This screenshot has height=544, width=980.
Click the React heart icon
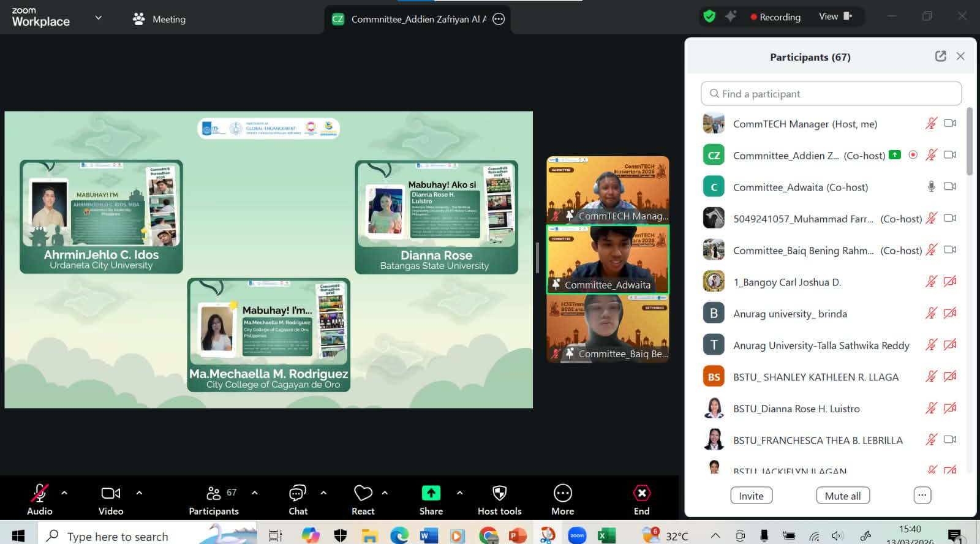click(363, 494)
